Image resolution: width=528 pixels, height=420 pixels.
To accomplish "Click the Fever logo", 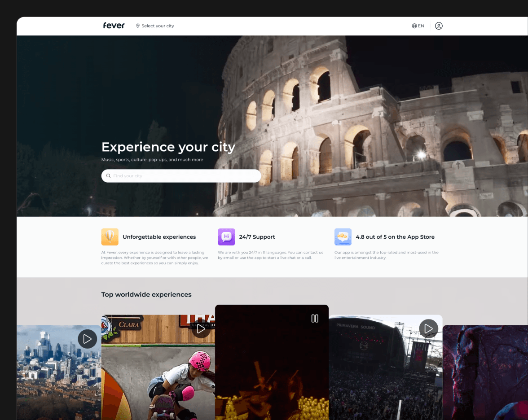I will tap(114, 26).
